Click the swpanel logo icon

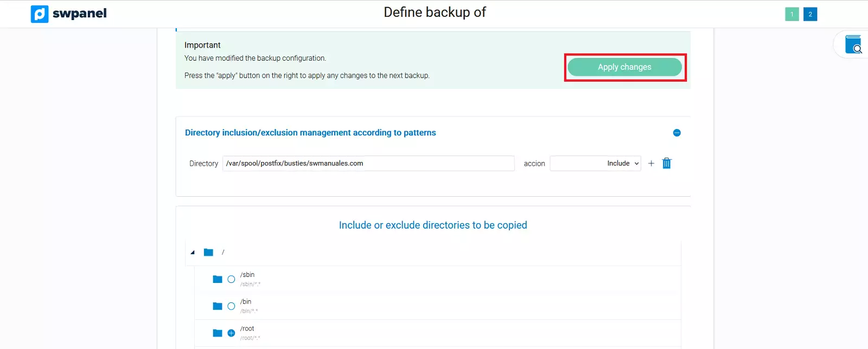tap(40, 14)
